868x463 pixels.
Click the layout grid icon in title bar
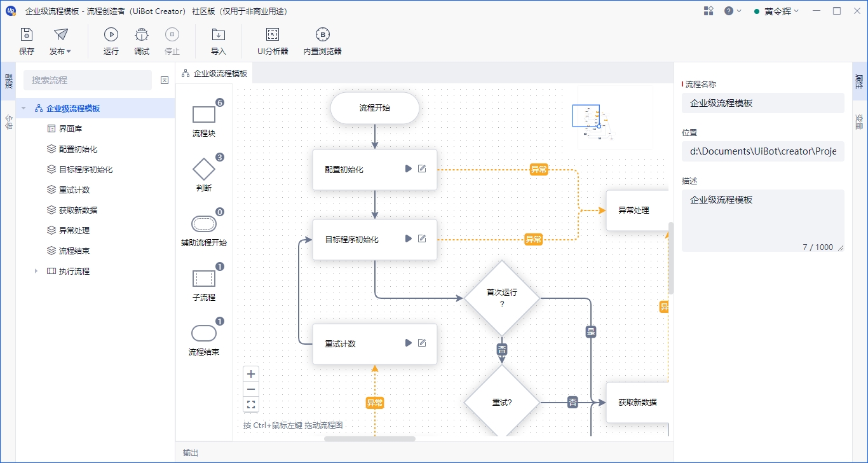pos(709,11)
